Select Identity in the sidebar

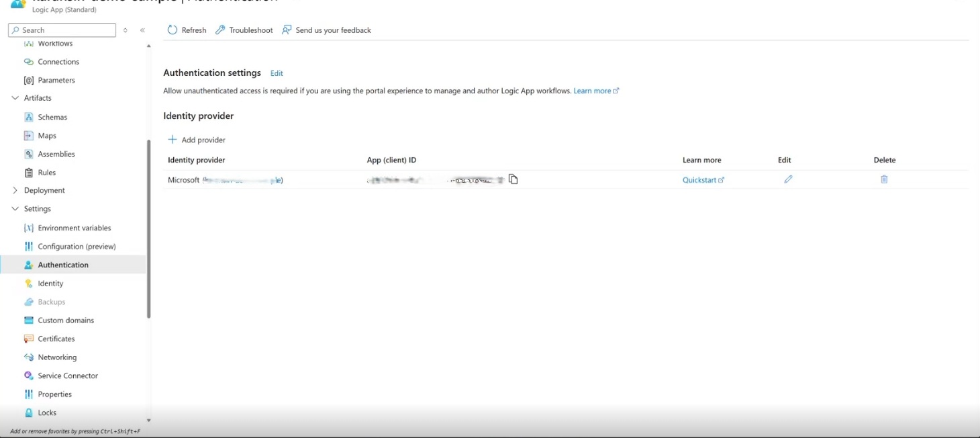click(50, 283)
